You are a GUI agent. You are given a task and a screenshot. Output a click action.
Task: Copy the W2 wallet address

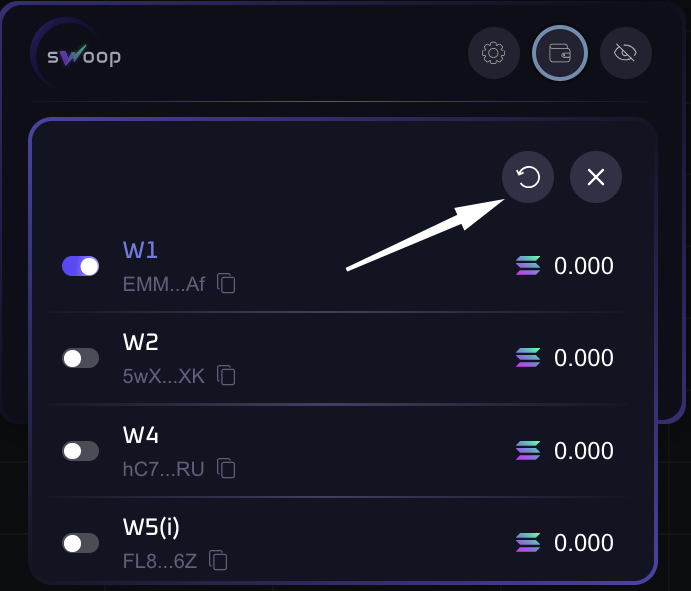(x=227, y=375)
